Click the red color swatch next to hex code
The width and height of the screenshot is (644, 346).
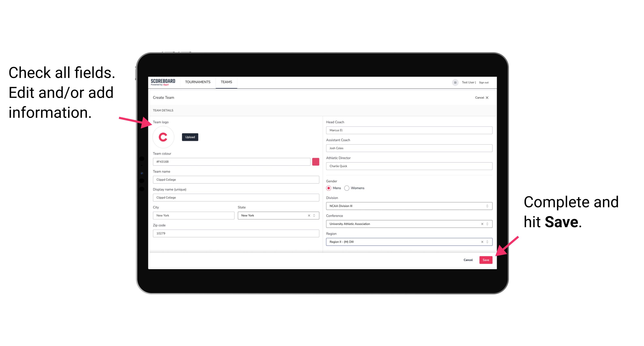[316, 161]
